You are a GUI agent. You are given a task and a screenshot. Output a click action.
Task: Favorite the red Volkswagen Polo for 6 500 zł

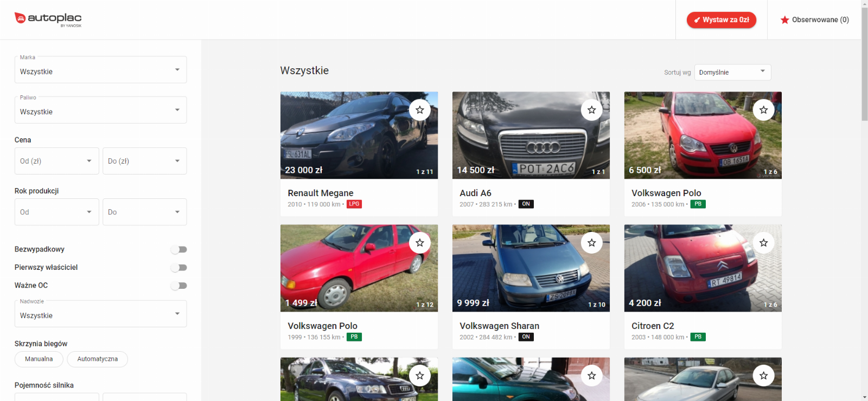[764, 110]
